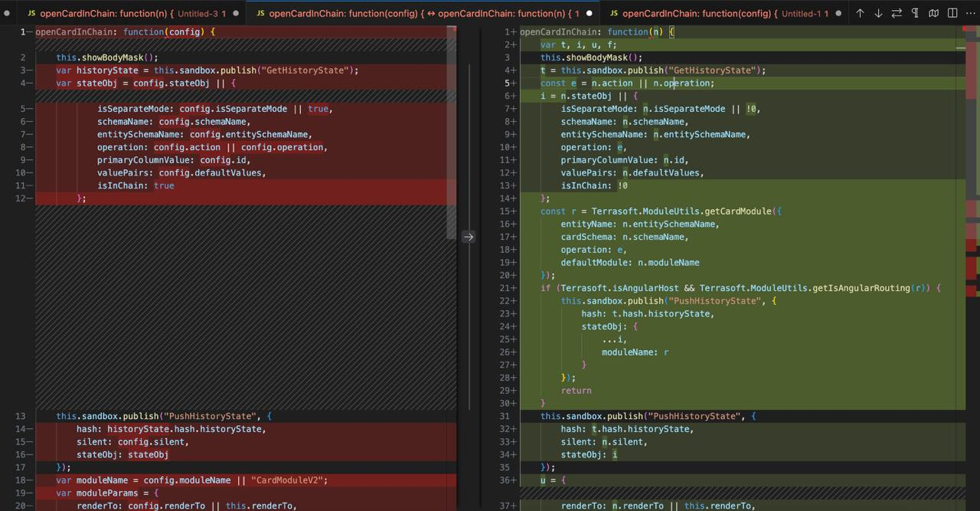Viewport: 980px width, 511px height.
Task: Click 'this.showBodyMask();' in left pane
Action: pyautogui.click(x=107, y=57)
